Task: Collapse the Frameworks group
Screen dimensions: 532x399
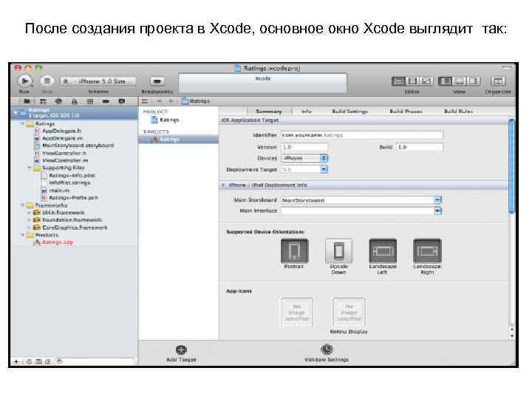Action: [23, 205]
